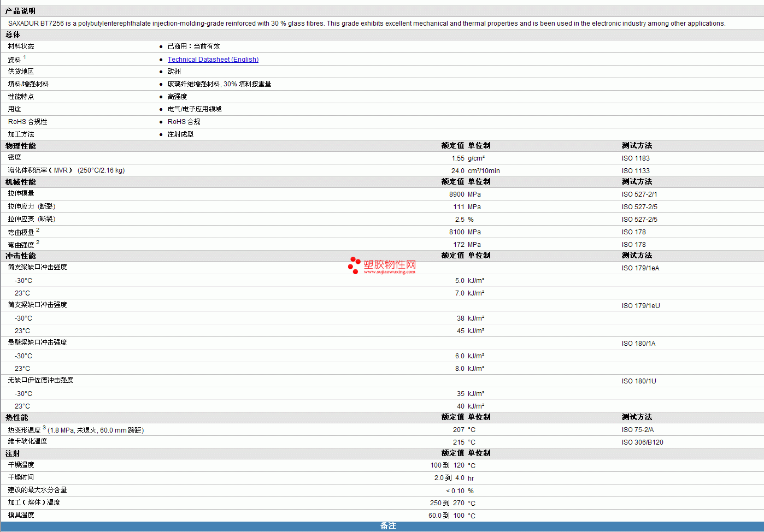Click the 总体 section header

click(13, 34)
